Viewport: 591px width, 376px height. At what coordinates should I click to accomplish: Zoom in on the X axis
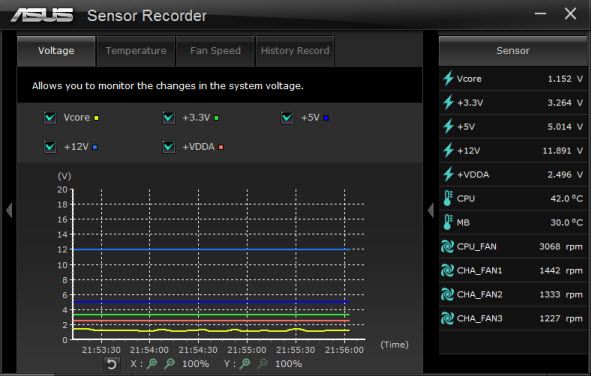tap(152, 364)
